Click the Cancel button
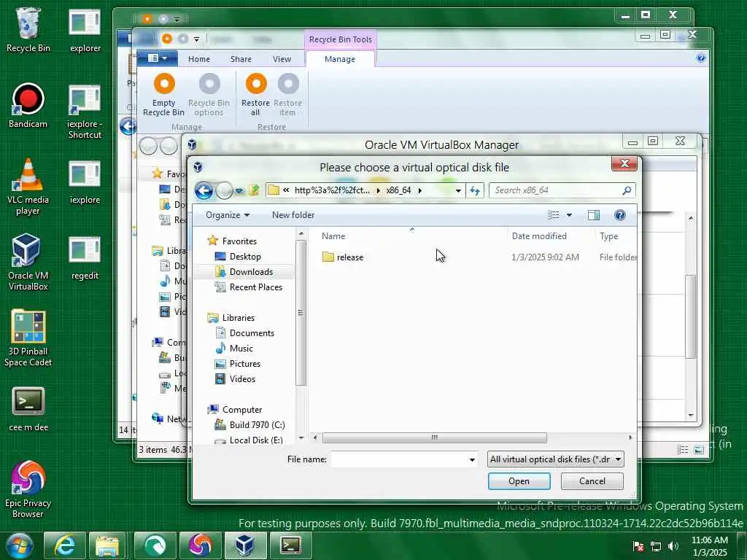747x560 pixels. pos(592,481)
